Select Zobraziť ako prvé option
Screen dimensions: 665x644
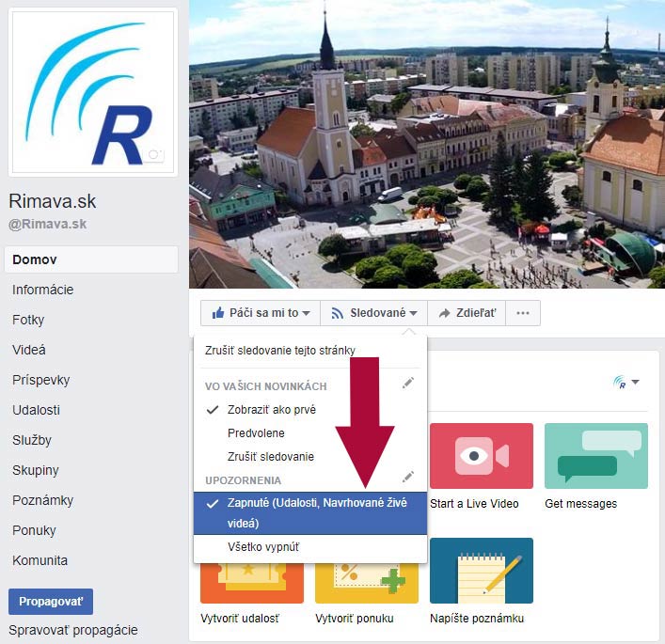(x=271, y=410)
